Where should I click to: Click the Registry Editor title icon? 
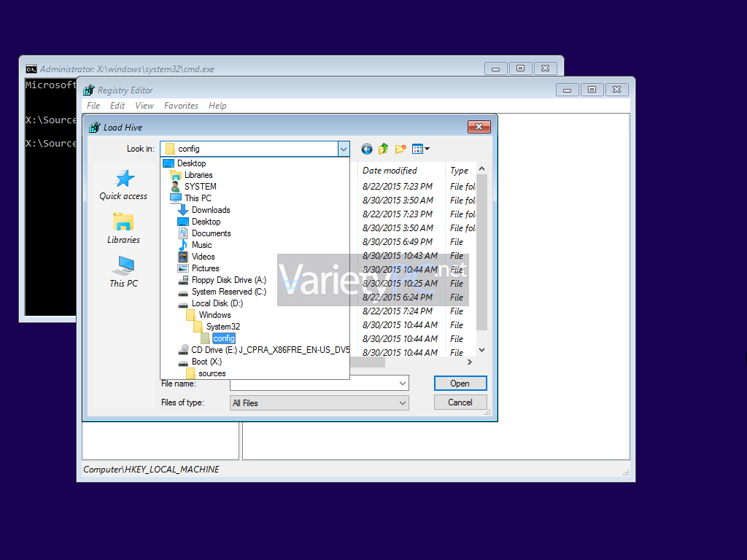coord(89,90)
